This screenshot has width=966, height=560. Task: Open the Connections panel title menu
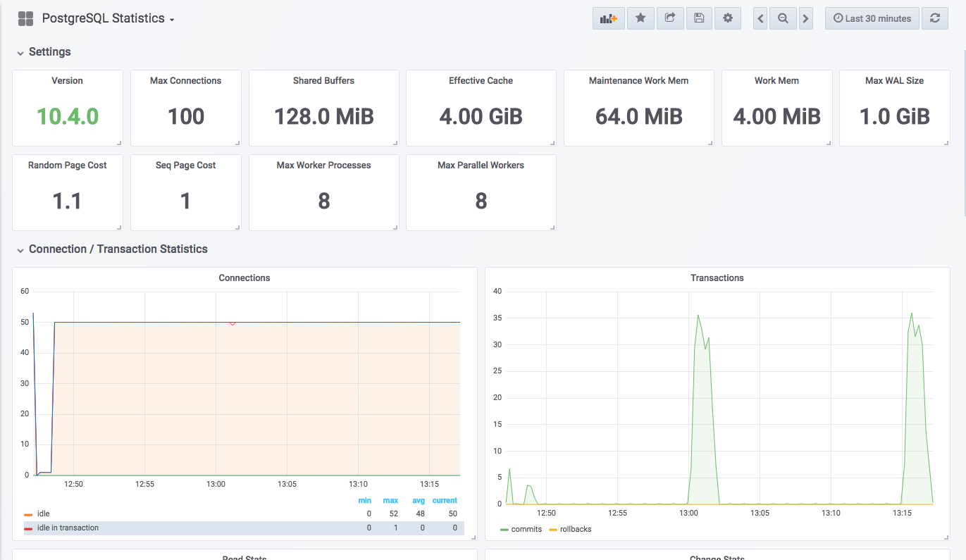point(244,278)
